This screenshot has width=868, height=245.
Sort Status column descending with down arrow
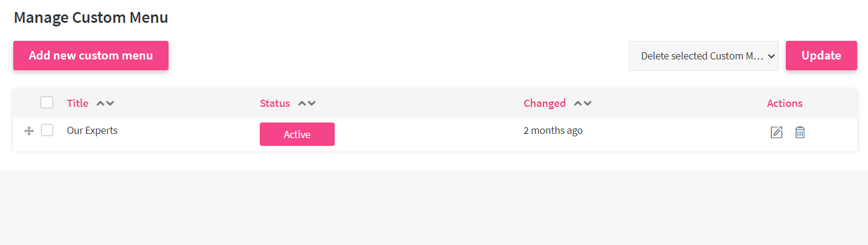tap(312, 103)
